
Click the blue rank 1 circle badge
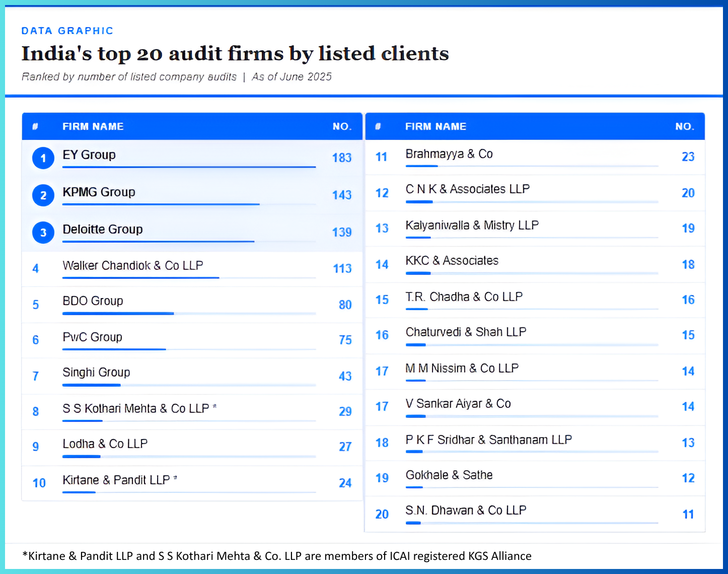click(43, 158)
